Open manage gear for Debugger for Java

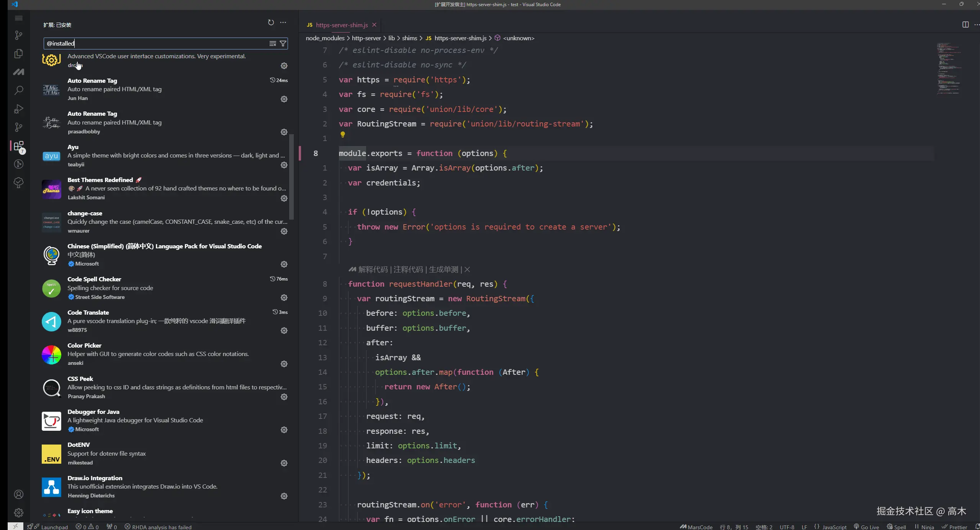[284, 430]
